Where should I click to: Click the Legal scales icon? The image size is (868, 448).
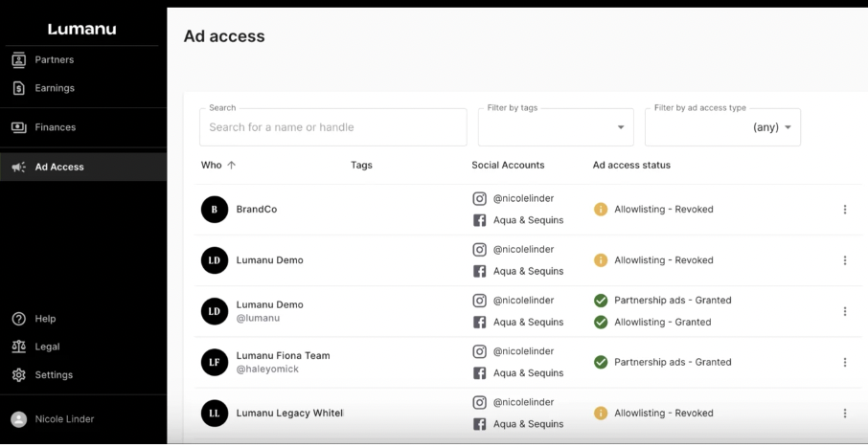[18, 347]
